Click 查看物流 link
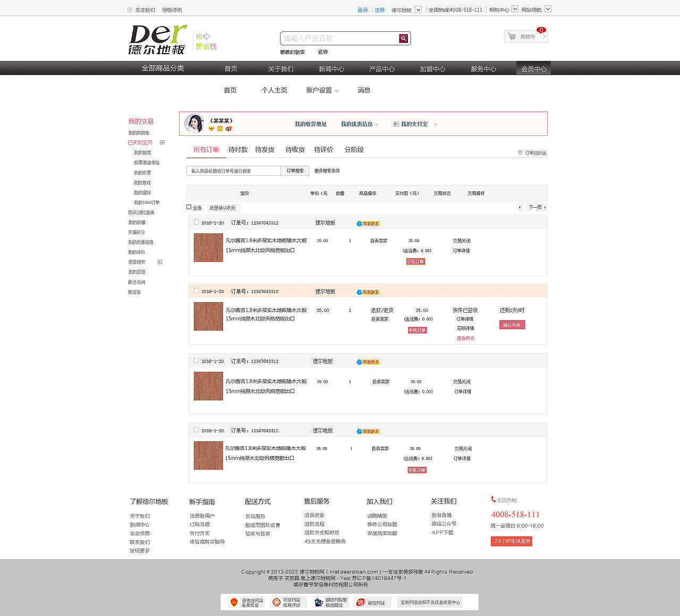The image size is (680, 616). coord(465,338)
